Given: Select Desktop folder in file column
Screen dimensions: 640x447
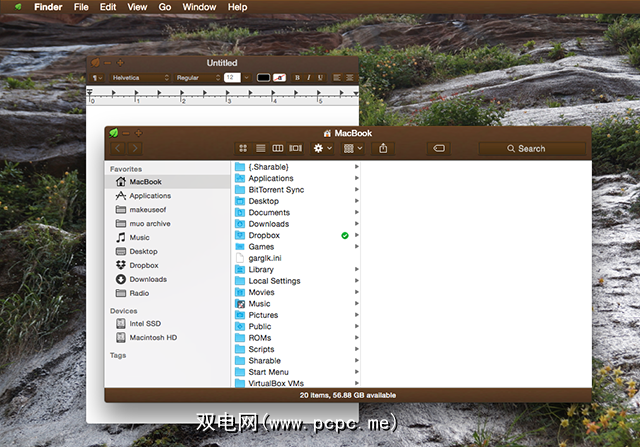Looking at the screenshot, I should point(296,201).
